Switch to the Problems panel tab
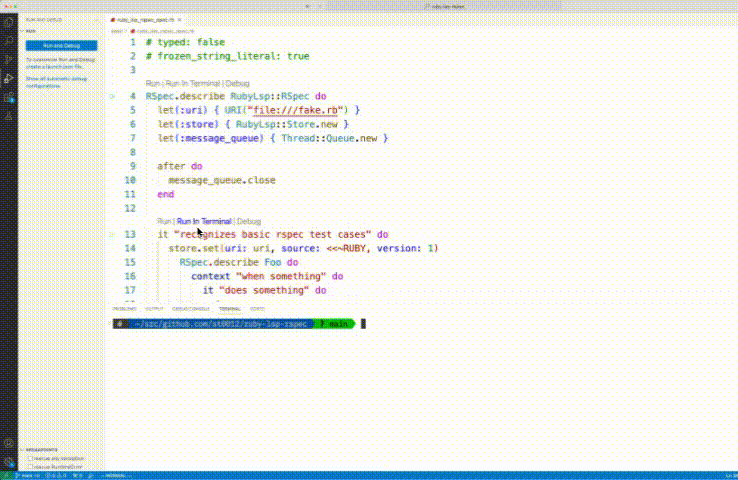 (x=124, y=310)
